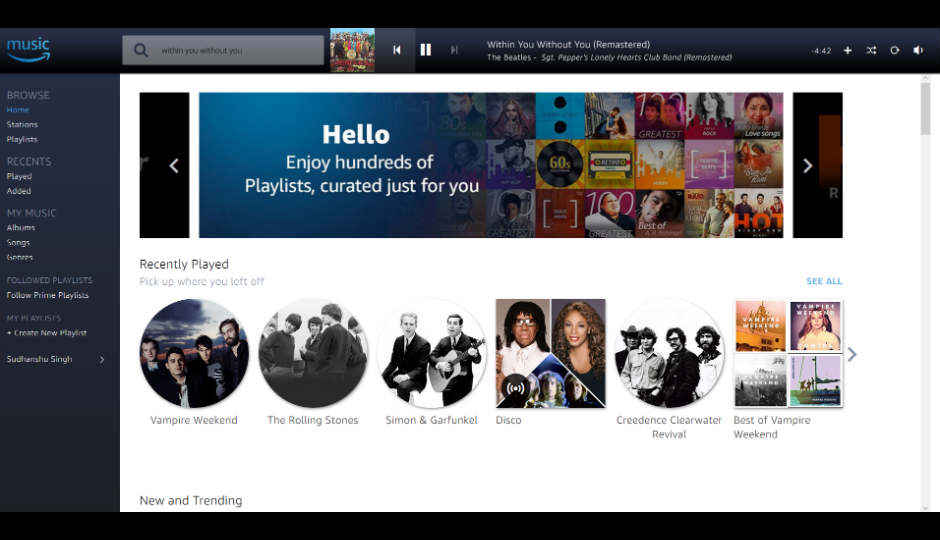
Task: Toggle repeat mode
Action: 894,50
